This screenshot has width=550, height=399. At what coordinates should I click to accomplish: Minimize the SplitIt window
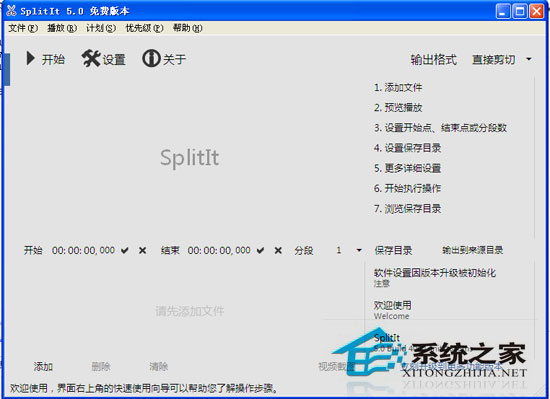pos(503,11)
